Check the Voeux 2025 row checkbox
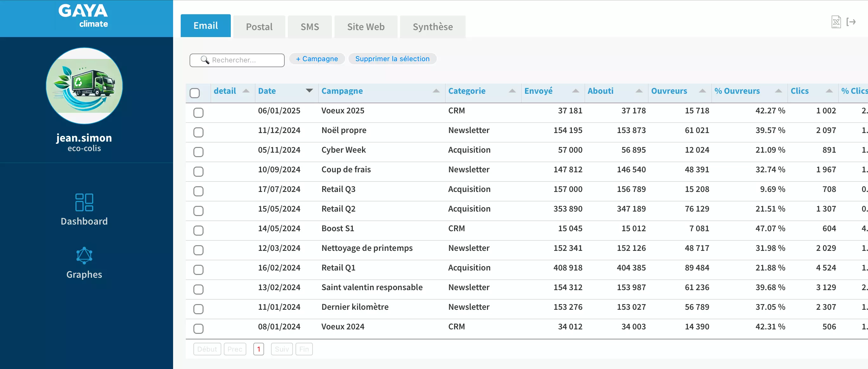 point(198,112)
